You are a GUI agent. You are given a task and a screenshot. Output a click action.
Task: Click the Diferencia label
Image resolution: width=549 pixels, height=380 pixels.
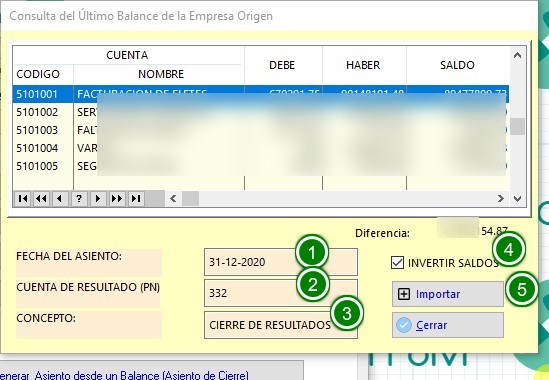(382, 233)
